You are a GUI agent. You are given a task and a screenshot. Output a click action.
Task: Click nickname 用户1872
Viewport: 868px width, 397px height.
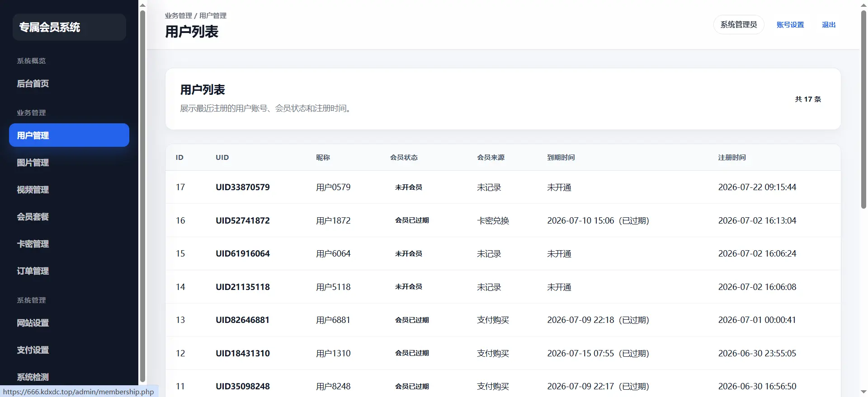[333, 220]
